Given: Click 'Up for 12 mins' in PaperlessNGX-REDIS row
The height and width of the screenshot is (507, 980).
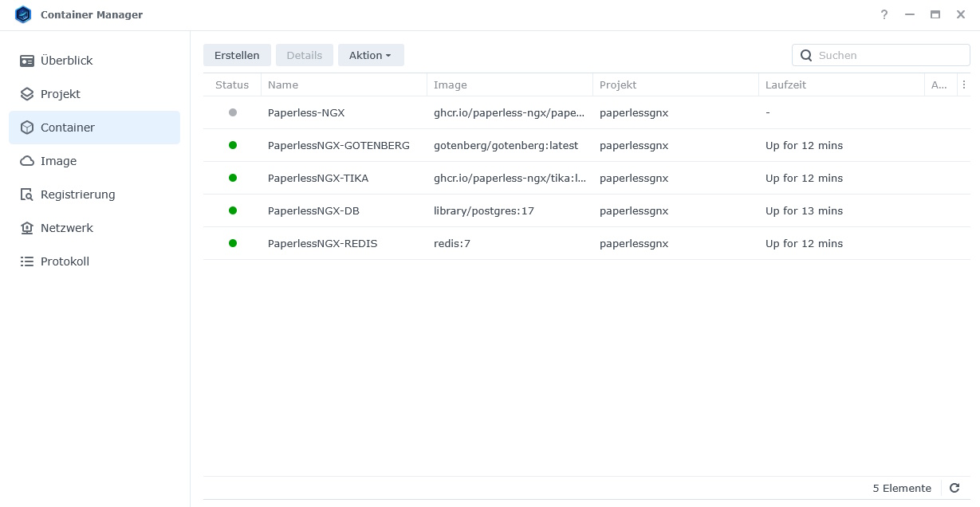Looking at the screenshot, I should 804,243.
